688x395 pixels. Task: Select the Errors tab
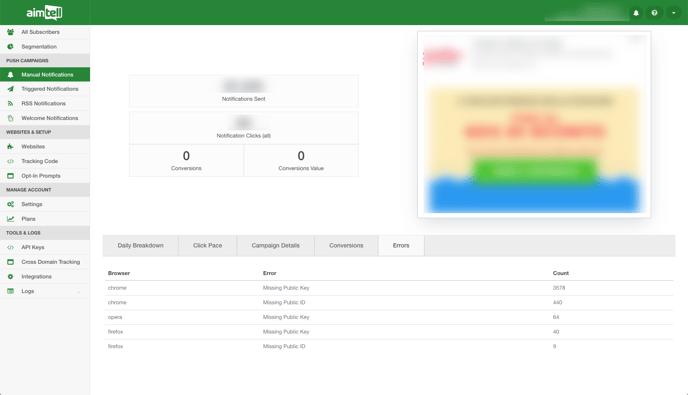coord(401,245)
